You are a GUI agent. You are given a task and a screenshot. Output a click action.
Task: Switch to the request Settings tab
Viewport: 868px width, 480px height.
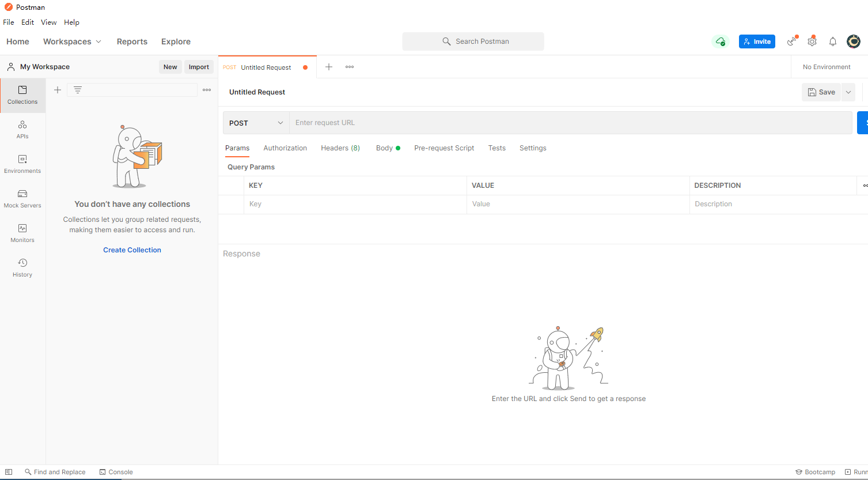click(x=533, y=148)
